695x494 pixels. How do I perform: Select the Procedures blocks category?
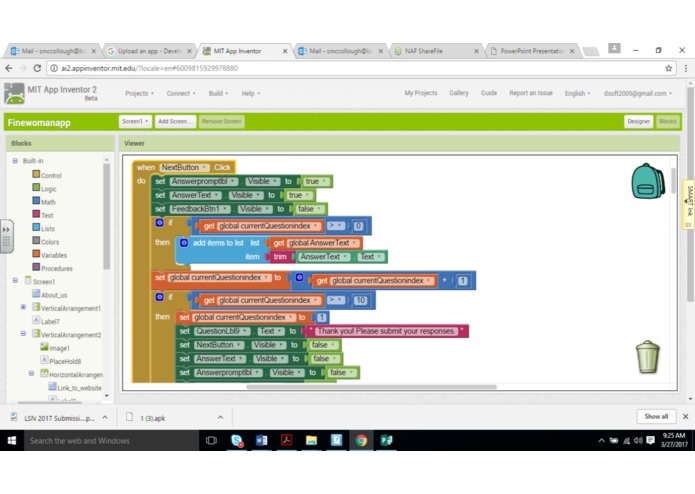point(52,268)
